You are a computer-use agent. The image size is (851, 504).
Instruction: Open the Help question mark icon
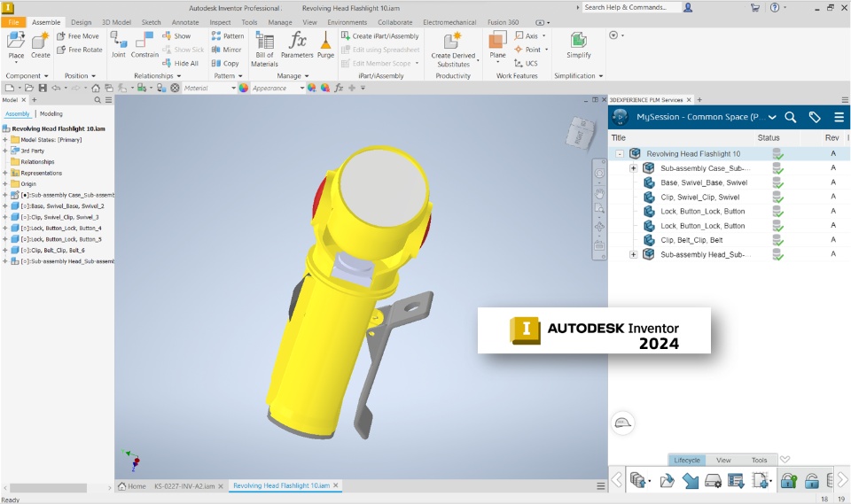[x=775, y=8]
